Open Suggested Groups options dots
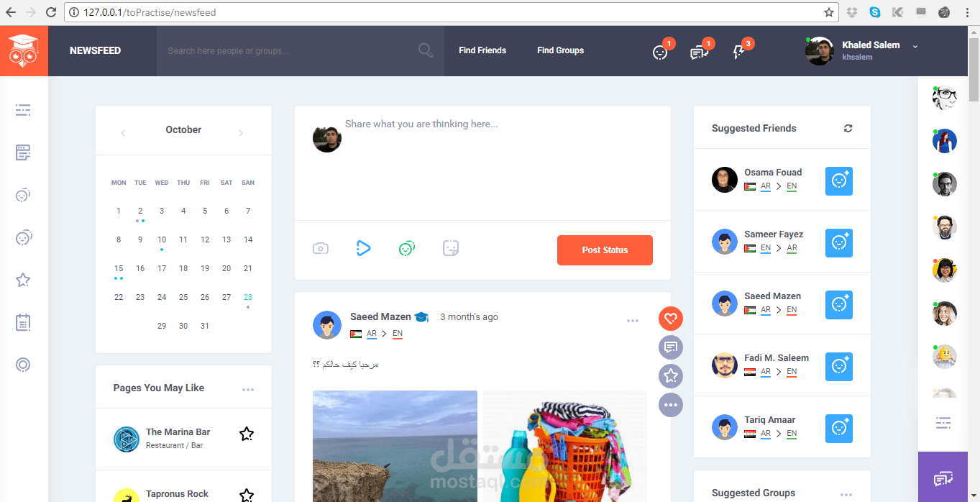 (x=846, y=495)
